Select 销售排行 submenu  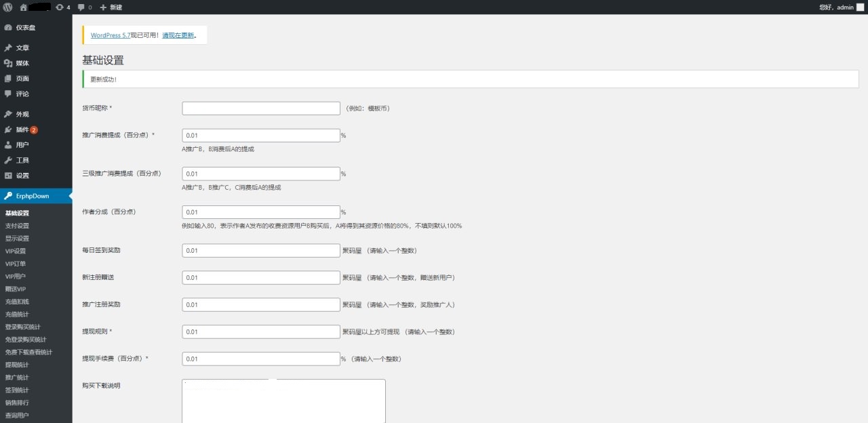pos(17,403)
